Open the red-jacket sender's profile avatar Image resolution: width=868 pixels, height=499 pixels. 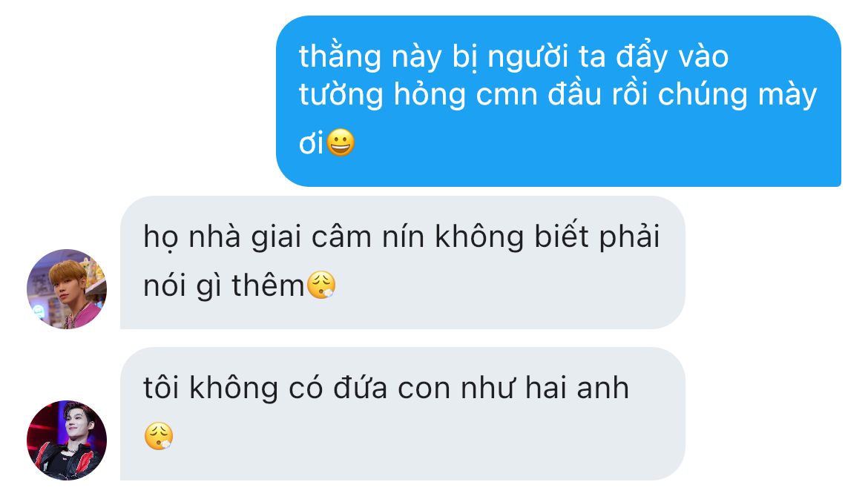point(67,440)
